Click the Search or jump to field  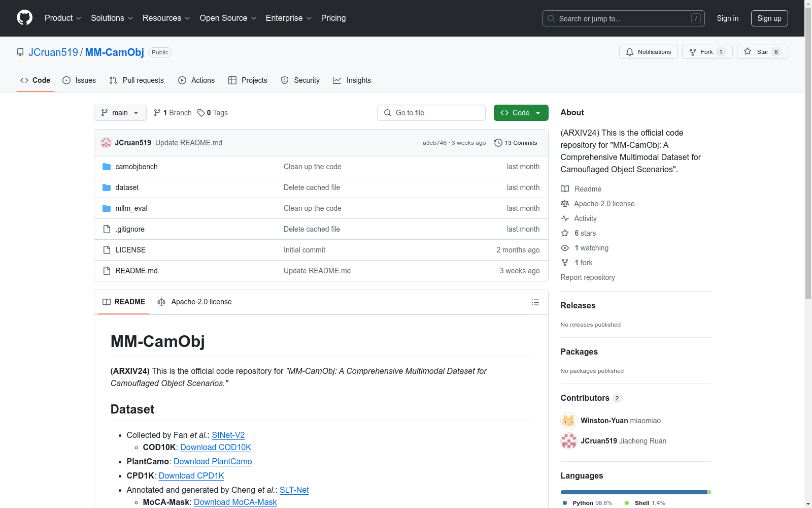coord(624,18)
